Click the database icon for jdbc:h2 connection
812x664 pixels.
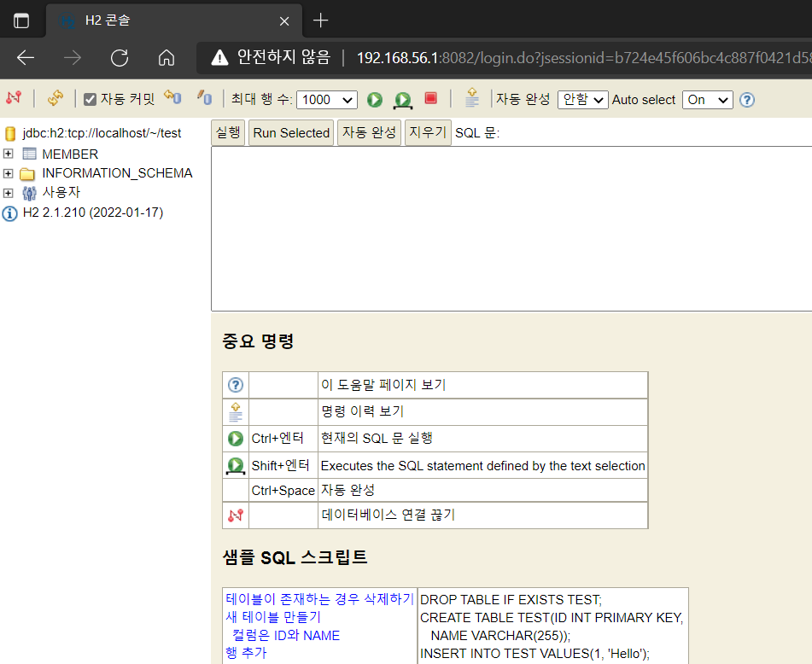click(10, 133)
